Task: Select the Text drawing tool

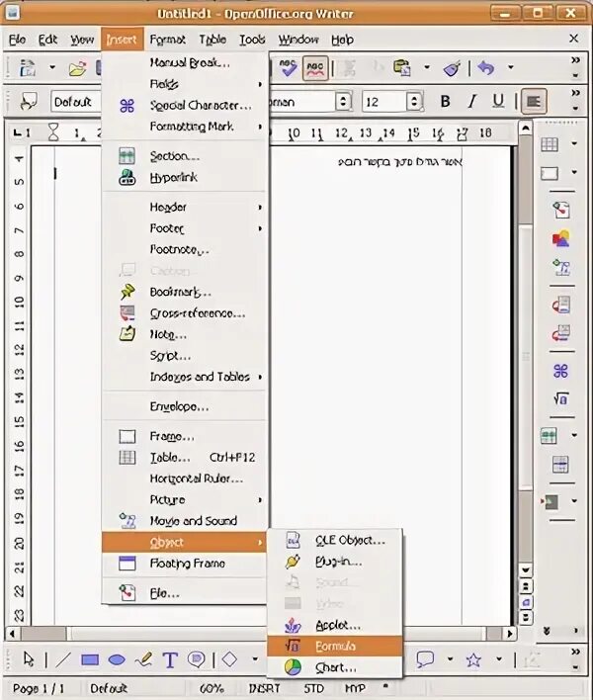Action: pyautogui.click(x=170, y=659)
